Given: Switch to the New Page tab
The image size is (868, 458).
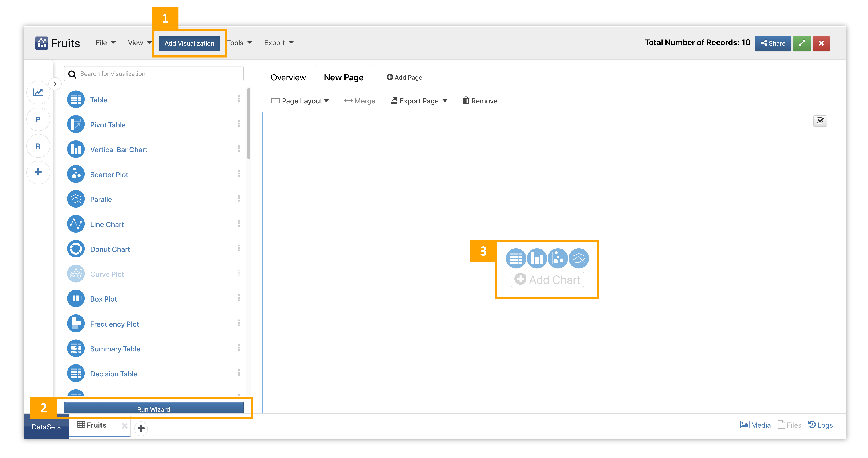Looking at the screenshot, I should (344, 77).
